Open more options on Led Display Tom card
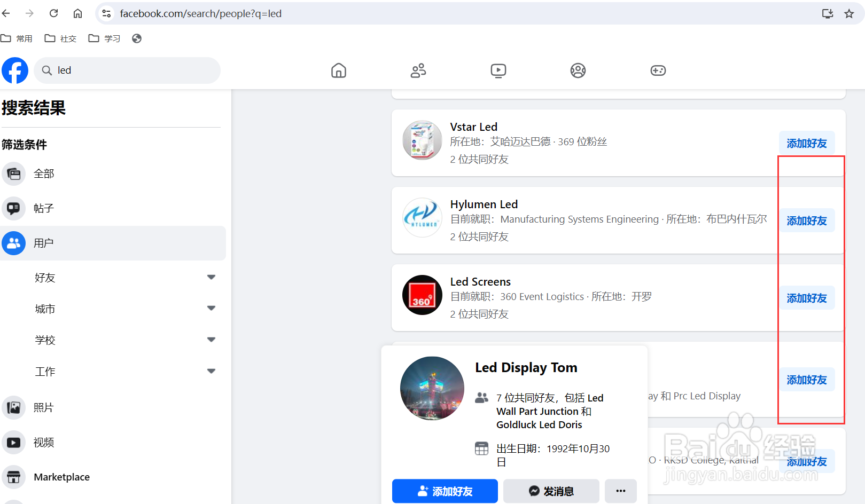865x504 pixels. pyautogui.click(x=620, y=491)
